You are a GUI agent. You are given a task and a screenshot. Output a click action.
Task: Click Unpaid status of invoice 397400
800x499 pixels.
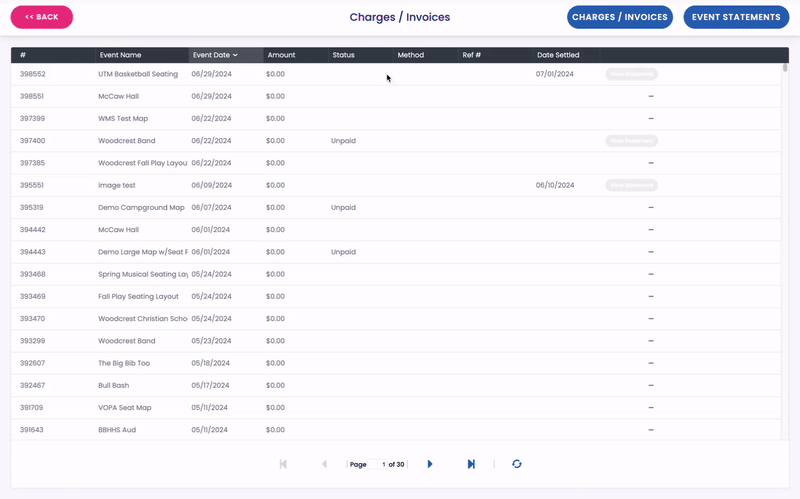343,141
